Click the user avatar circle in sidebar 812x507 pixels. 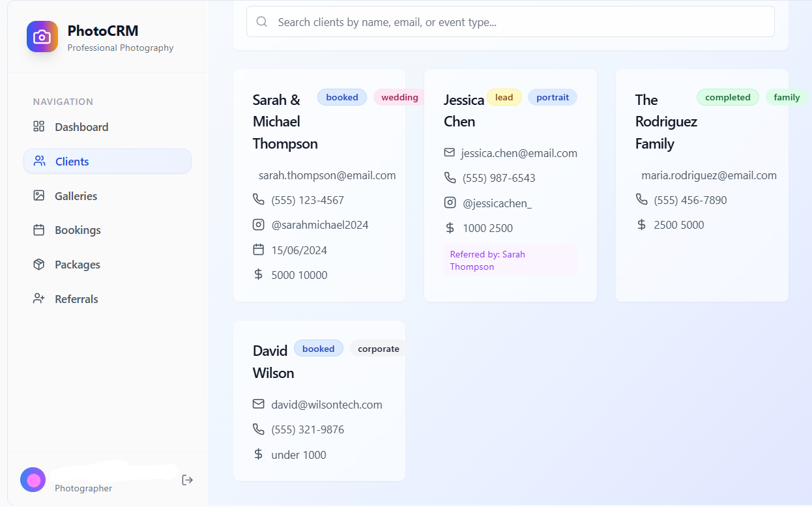(x=33, y=480)
